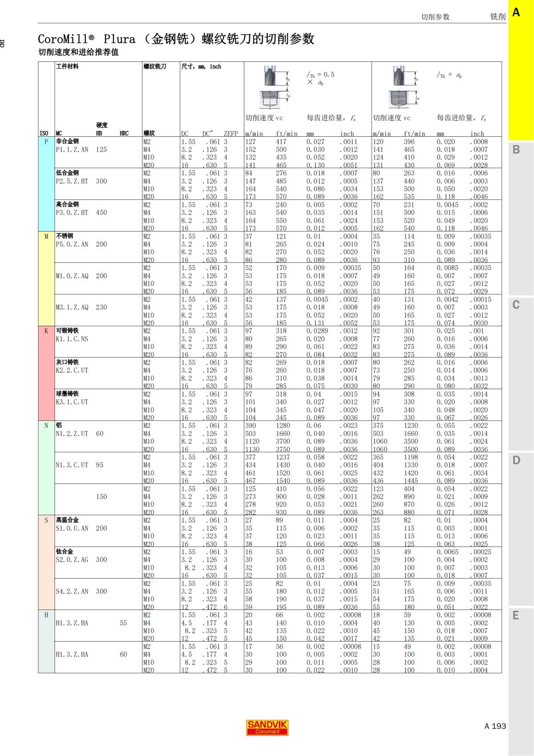Click the material code P1.1.Z.AN
The image size is (534, 756).
point(72,150)
